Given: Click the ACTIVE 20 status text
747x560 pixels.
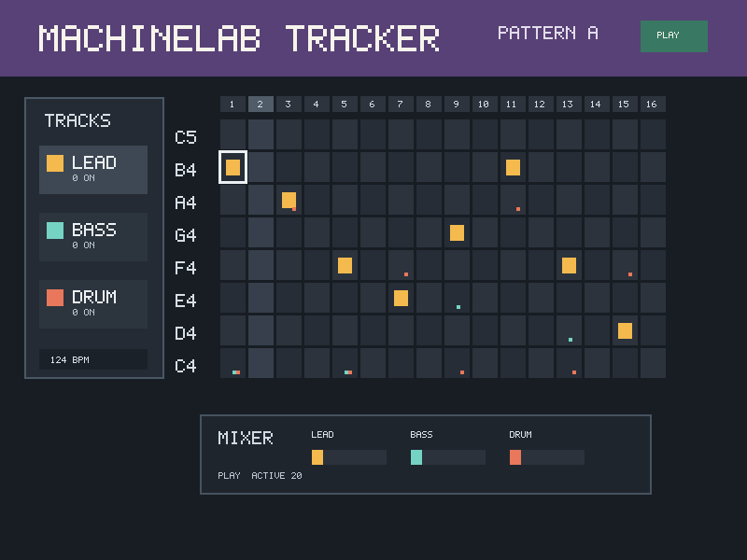Looking at the screenshot, I should 276,476.
